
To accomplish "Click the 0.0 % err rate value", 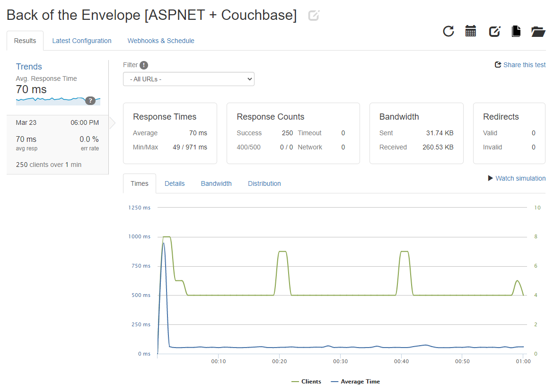I will (x=89, y=139).
